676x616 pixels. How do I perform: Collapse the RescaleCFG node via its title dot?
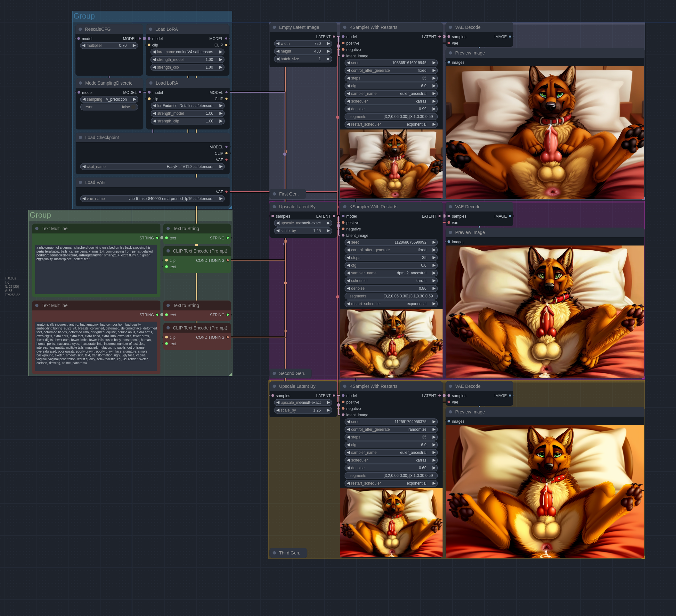pyautogui.click(x=80, y=29)
